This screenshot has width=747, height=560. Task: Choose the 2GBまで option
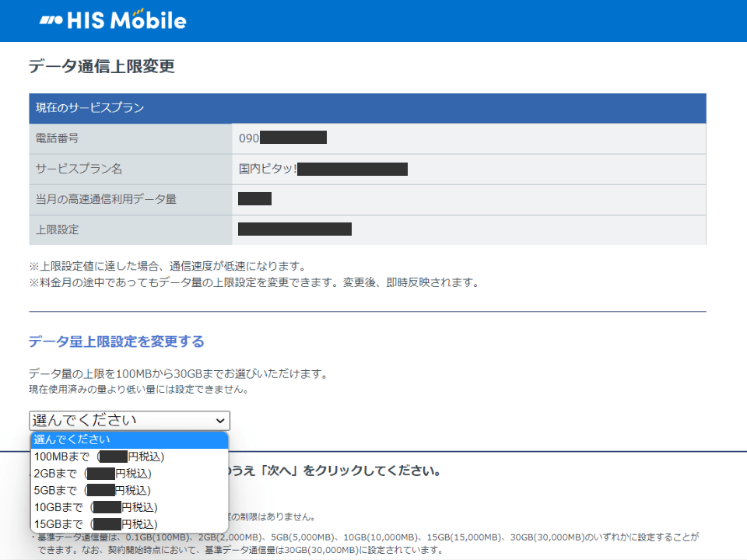(130, 474)
